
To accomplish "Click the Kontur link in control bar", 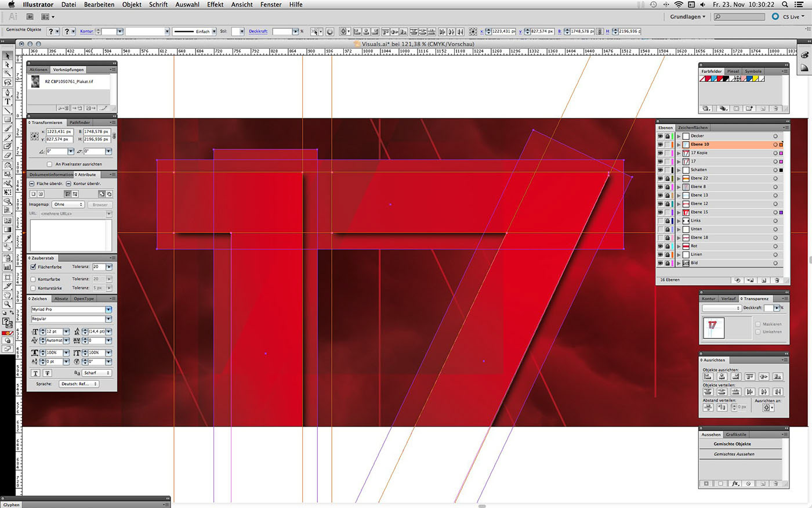I will click(86, 31).
